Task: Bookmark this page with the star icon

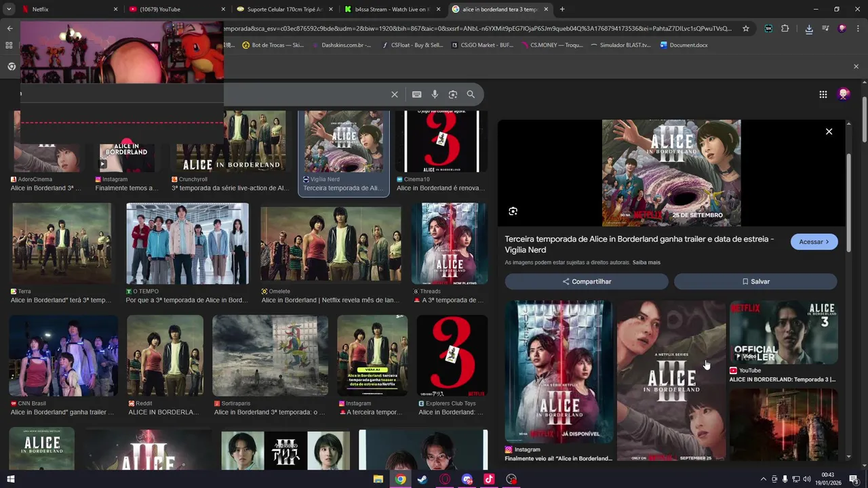Action: pyautogui.click(x=746, y=28)
